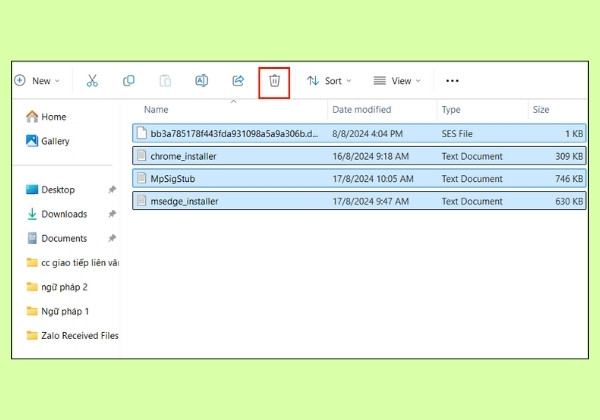
Task: Click the 746 KB size cell
Action: (569, 179)
